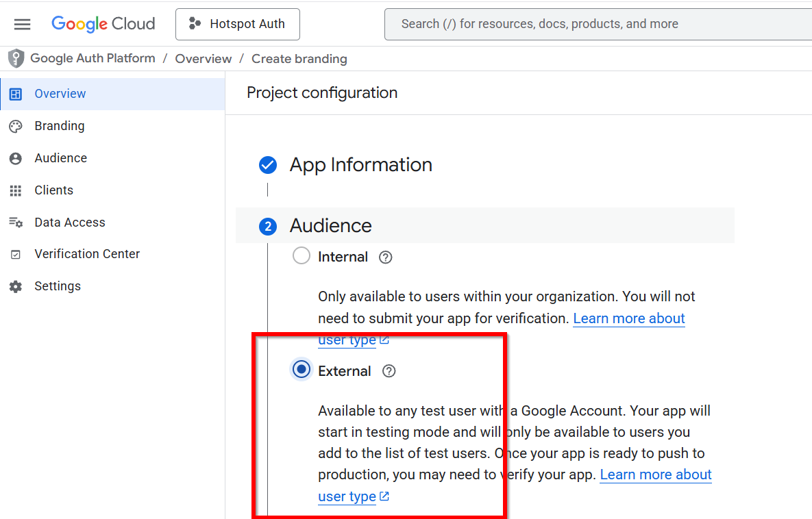Click the Clients grid icon
The image size is (812, 519).
point(16,190)
